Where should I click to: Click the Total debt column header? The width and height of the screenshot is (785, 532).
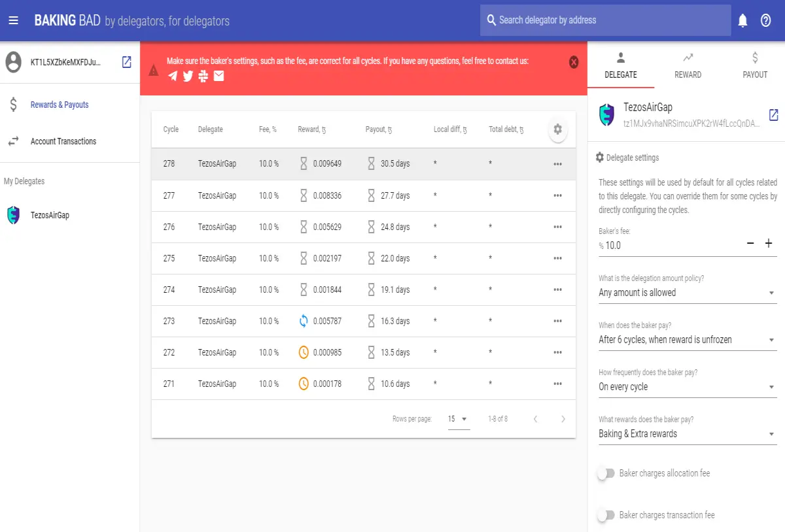(506, 129)
